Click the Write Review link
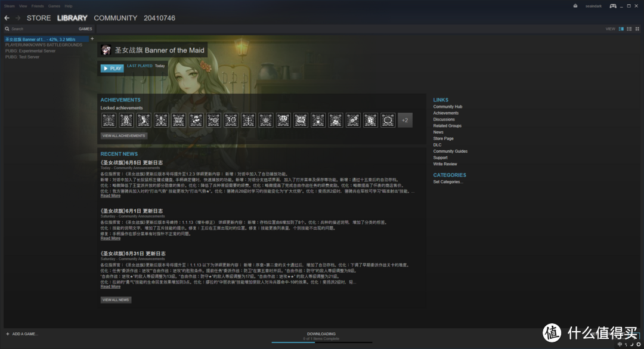 pyautogui.click(x=445, y=164)
